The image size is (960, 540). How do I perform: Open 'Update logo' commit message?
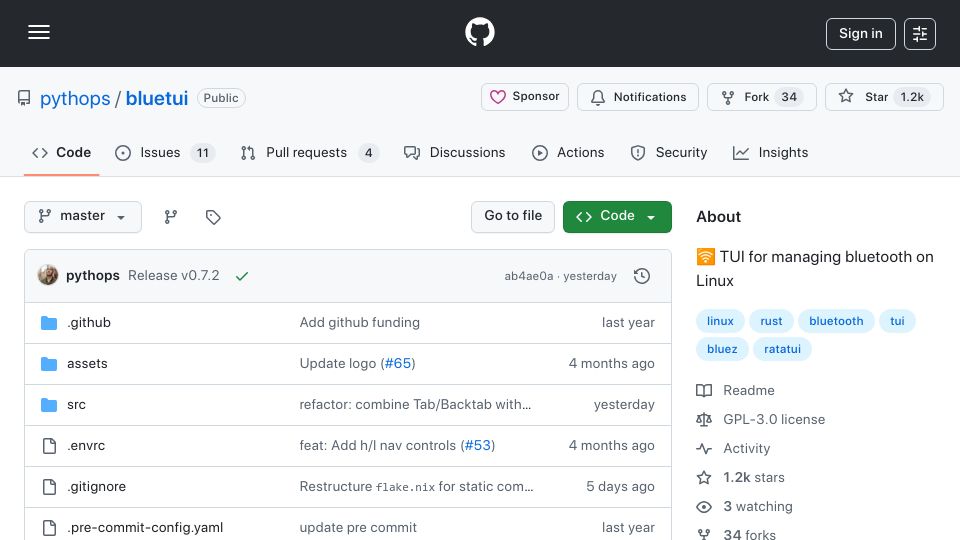[x=337, y=364]
